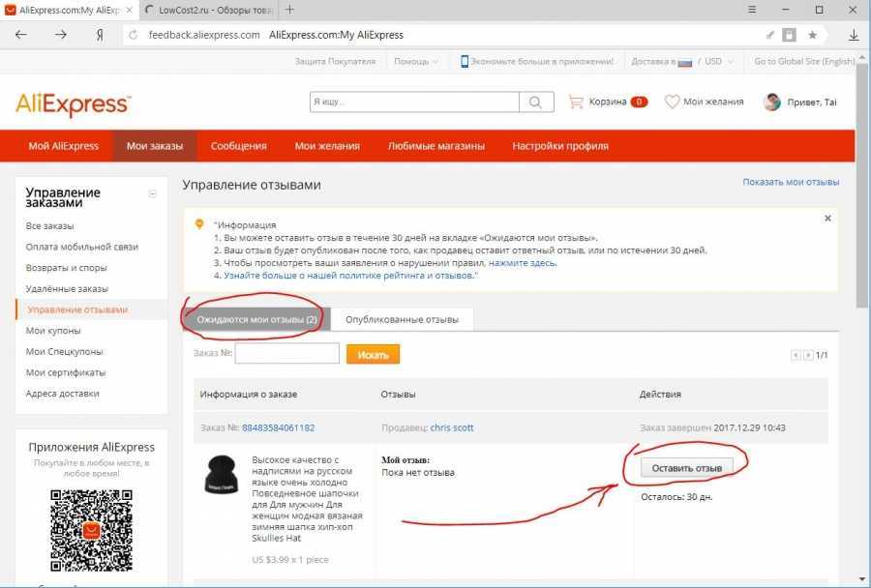The image size is (871, 588).
Task: Open Защита Покупателя link
Action: coord(335,62)
